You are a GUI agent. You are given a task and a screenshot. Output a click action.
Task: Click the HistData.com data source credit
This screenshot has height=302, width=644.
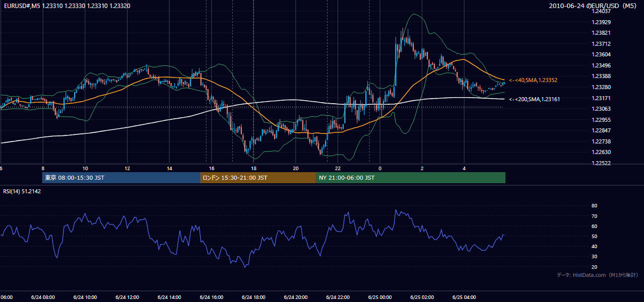click(598, 275)
